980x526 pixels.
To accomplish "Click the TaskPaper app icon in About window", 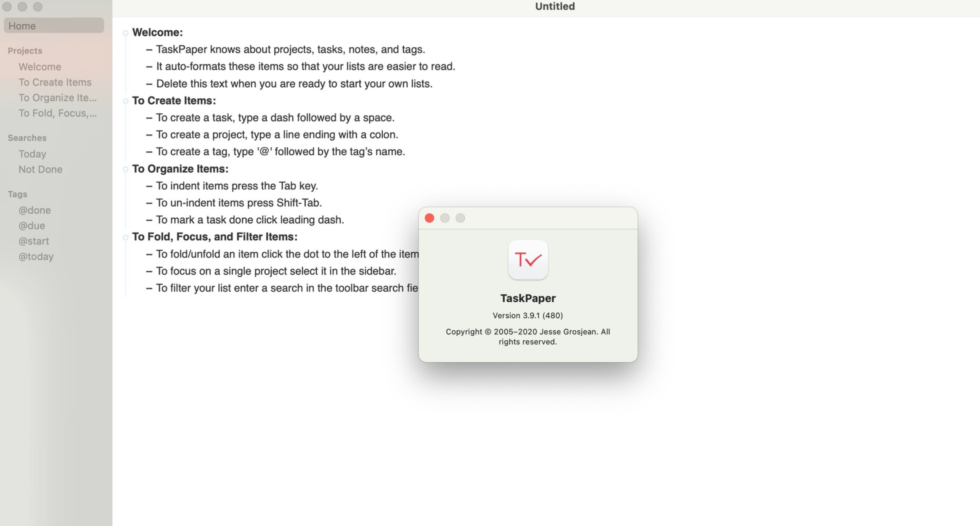I will pos(528,260).
